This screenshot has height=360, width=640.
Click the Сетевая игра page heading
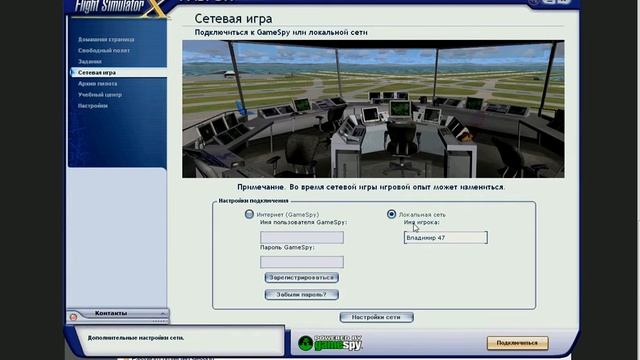click(x=233, y=19)
